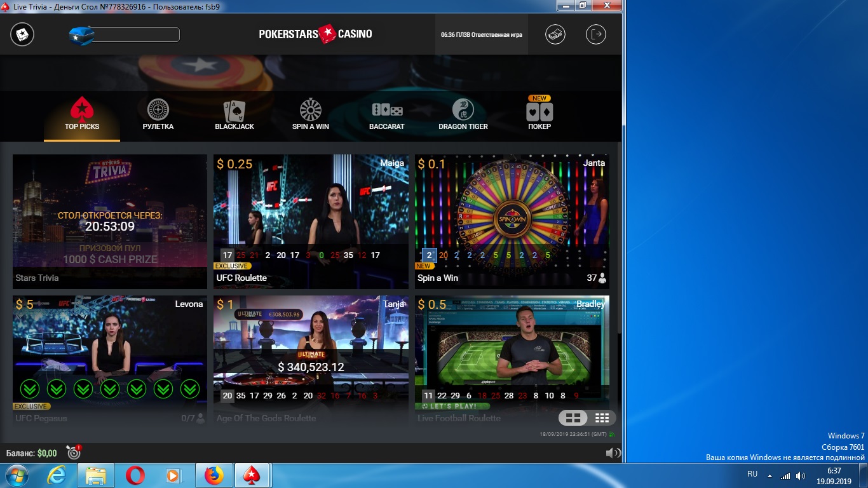
Task: Click the LET'S PLAY! badge
Action: (x=452, y=406)
